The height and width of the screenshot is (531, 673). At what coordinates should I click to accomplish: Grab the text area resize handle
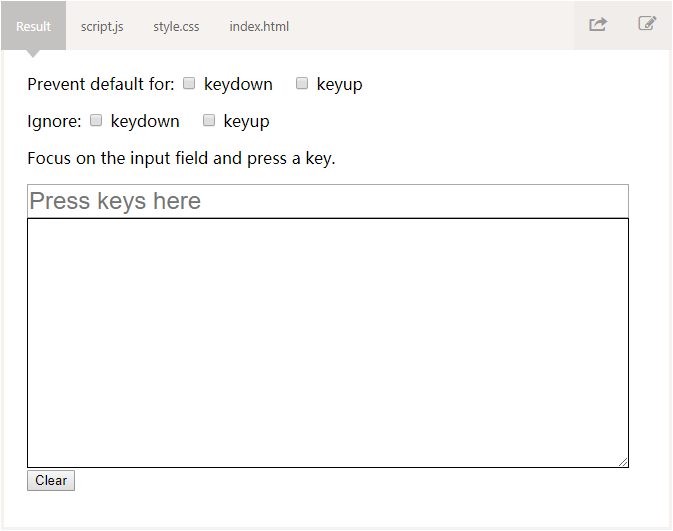tap(623, 462)
